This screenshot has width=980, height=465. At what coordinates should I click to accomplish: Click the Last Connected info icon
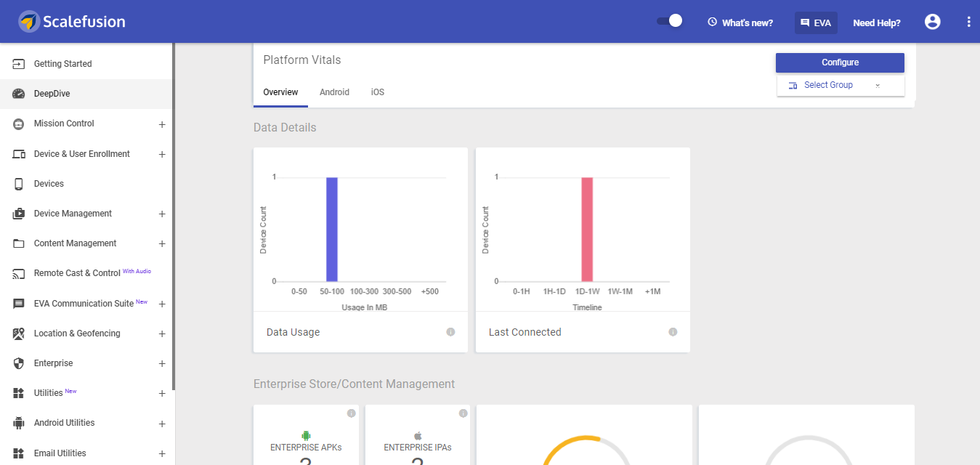pyautogui.click(x=673, y=332)
